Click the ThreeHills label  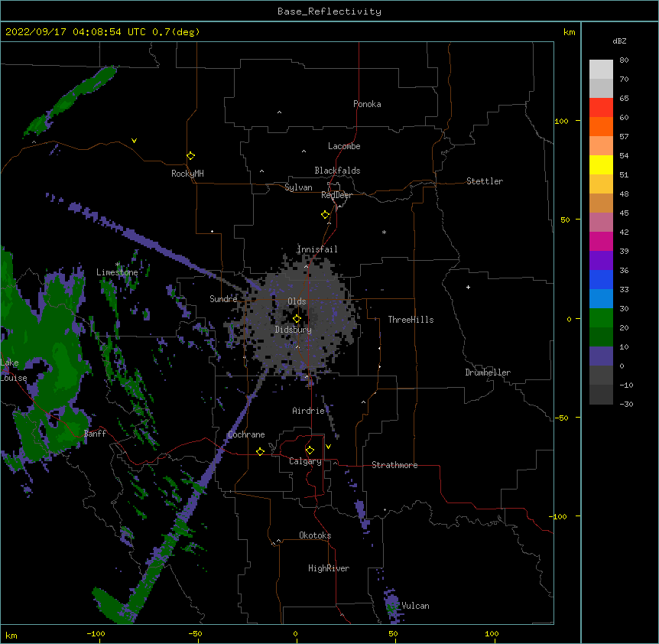(411, 320)
